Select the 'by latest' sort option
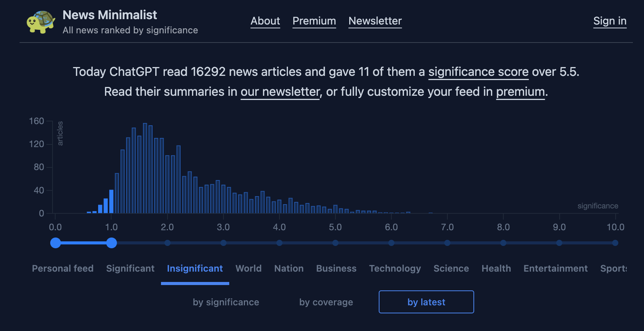 tap(426, 302)
